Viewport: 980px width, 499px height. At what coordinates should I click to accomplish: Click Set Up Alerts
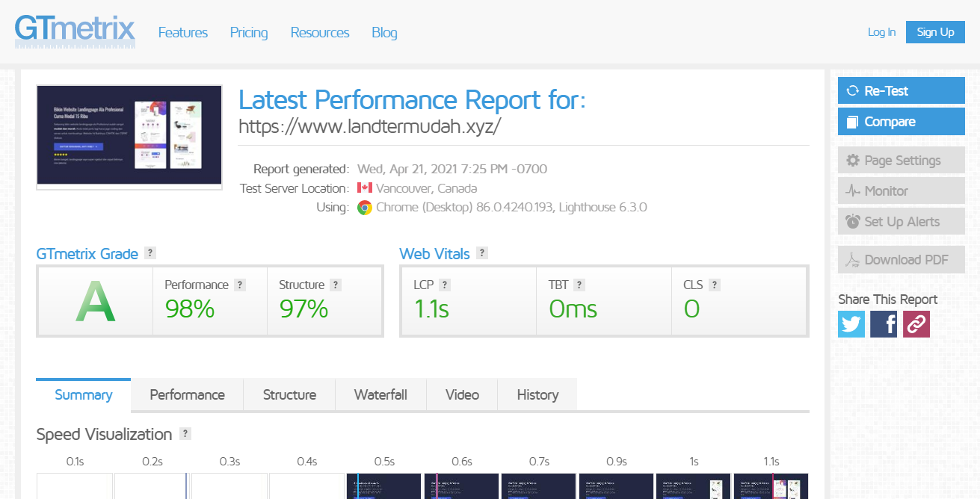(x=902, y=222)
